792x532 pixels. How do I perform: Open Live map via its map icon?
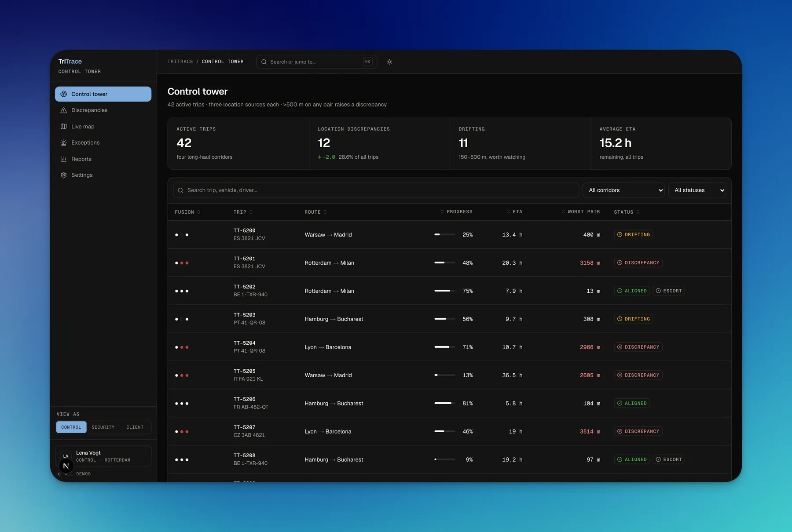pyautogui.click(x=64, y=127)
